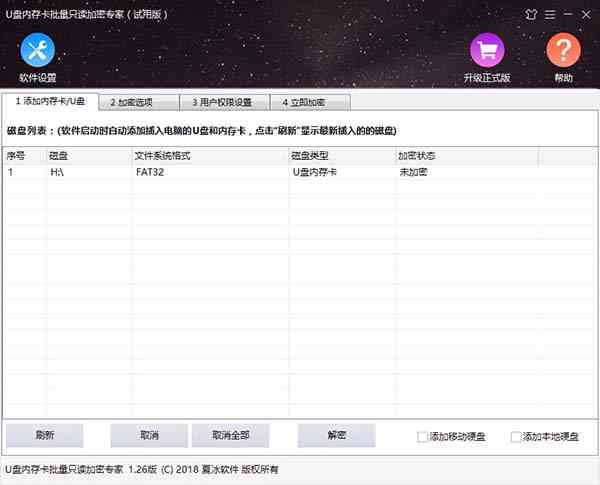Click the 刷新 button
The width and height of the screenshot is (600, 485).
tap(44, 435)
